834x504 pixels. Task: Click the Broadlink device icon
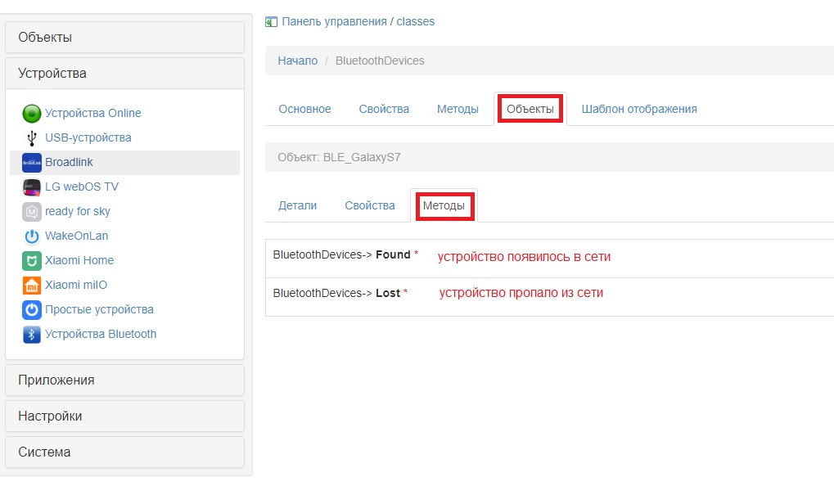(x=30, y=162)
